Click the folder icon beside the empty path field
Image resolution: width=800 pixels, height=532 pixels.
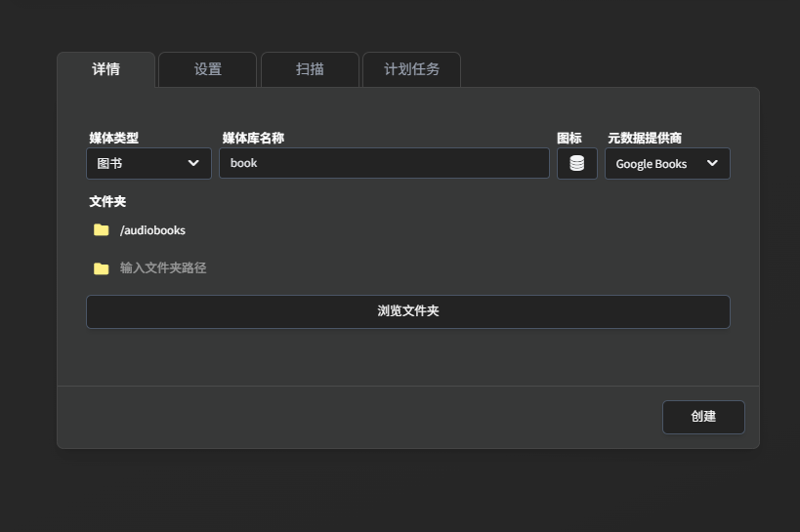(x=101, y=268)
